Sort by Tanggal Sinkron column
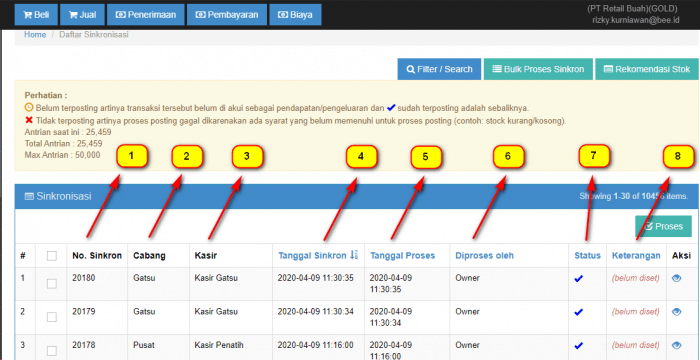 coord(312,255)
